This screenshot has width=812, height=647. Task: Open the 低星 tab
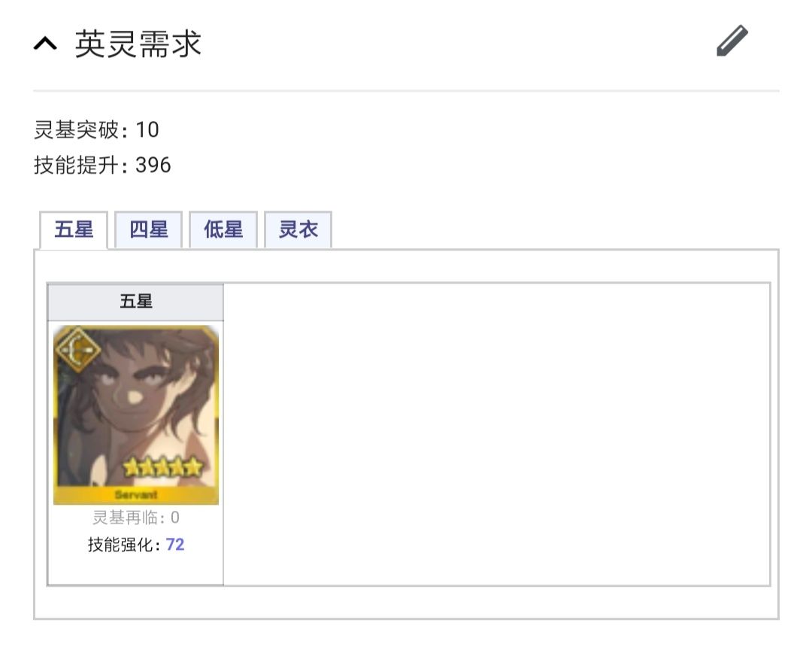coord(223,229)
